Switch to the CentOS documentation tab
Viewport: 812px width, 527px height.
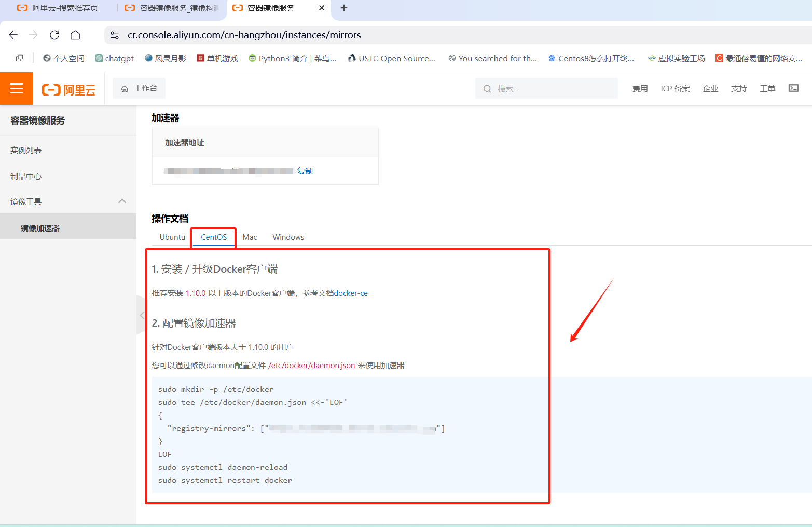[x=214, y=237]
